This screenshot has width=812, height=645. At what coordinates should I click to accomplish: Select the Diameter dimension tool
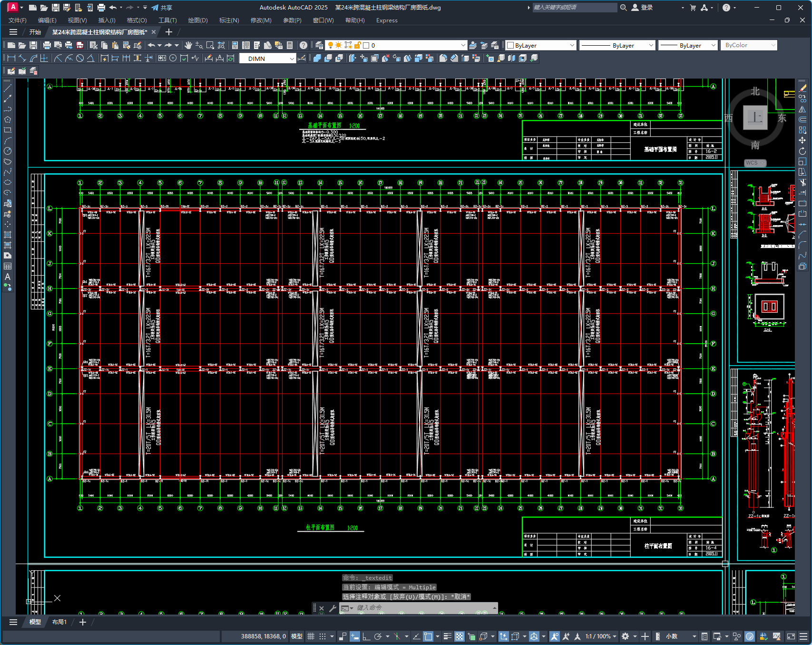point(80,58)
